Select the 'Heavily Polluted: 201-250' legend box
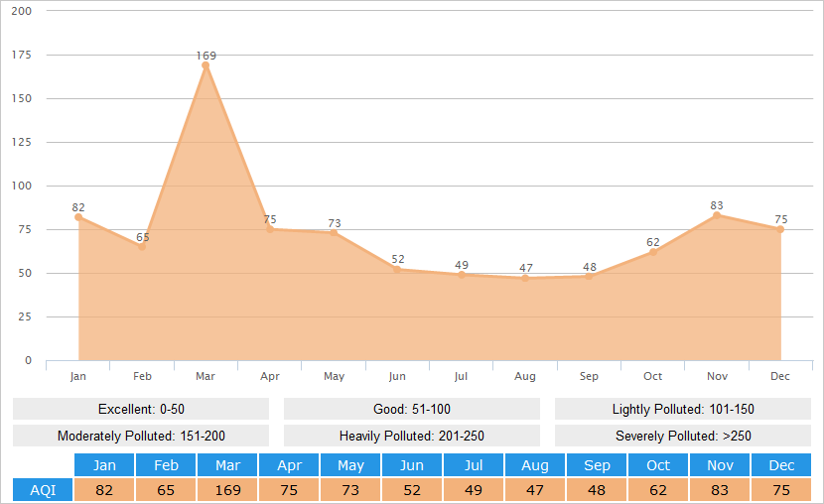Screen dimensions: 824x504 [x=412, y=436]
